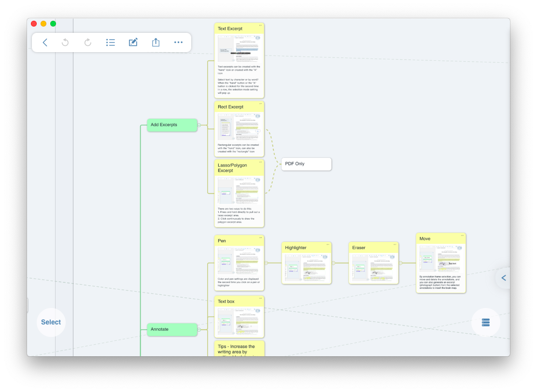
Task: Open the Move card corner menu
Action: tap(462, 235)
